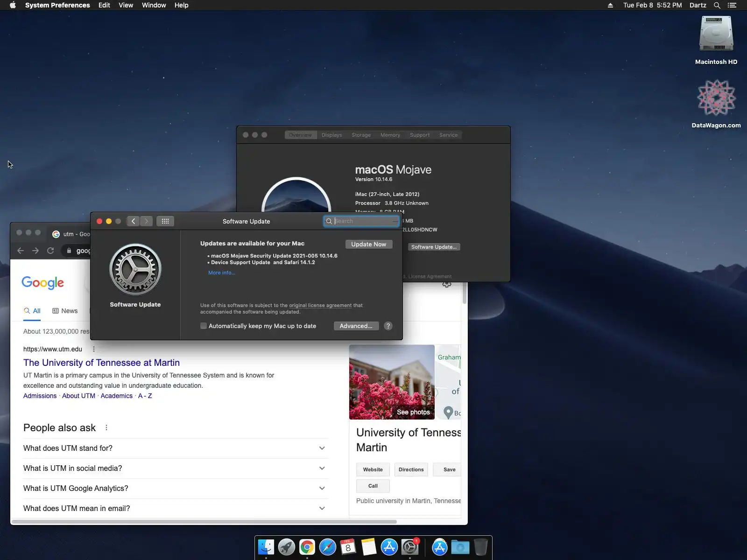Open the three-dot menu beside utm.edu result
The image size is (747, 560).
click(94, 349)
